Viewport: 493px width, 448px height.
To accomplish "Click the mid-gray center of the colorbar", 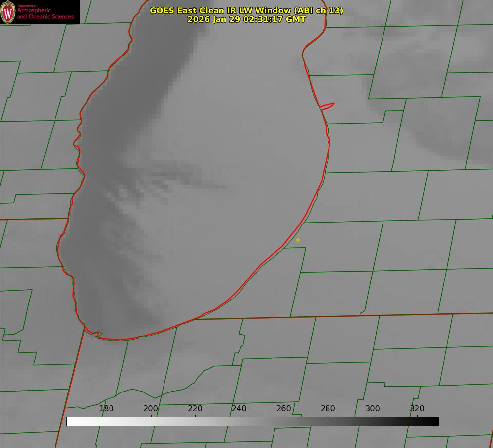I will click(x=253, y=421).
